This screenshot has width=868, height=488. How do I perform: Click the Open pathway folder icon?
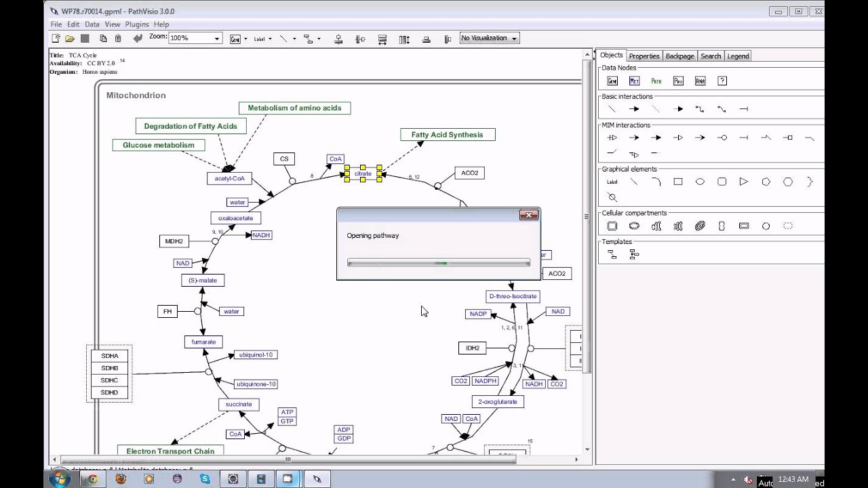70,39
